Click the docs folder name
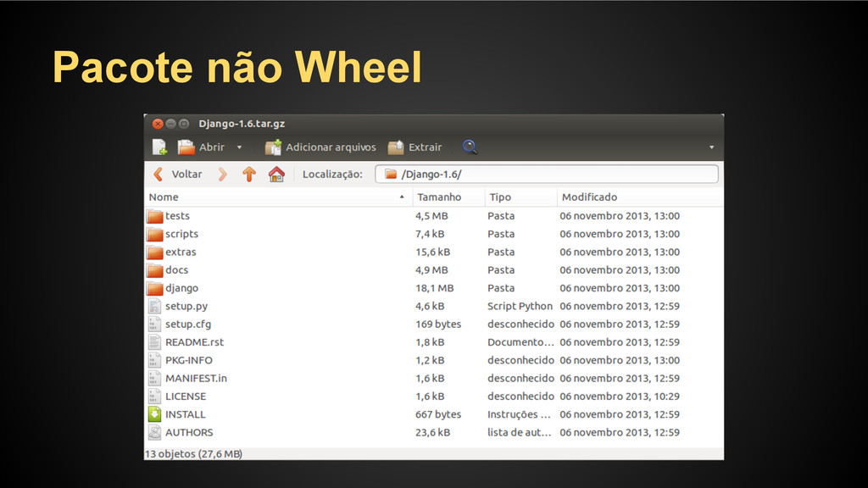 click(x=176, y=270)
